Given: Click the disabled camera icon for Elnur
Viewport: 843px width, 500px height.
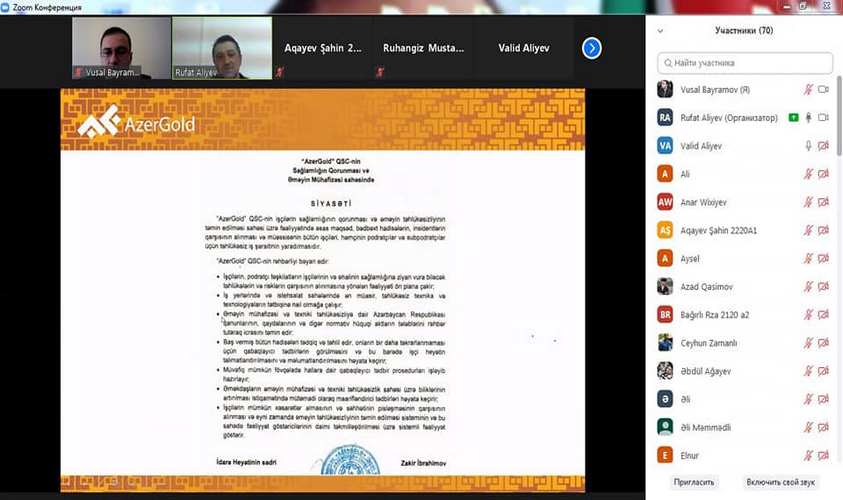Looking at the screenshot, I should [x=824, y=454].
